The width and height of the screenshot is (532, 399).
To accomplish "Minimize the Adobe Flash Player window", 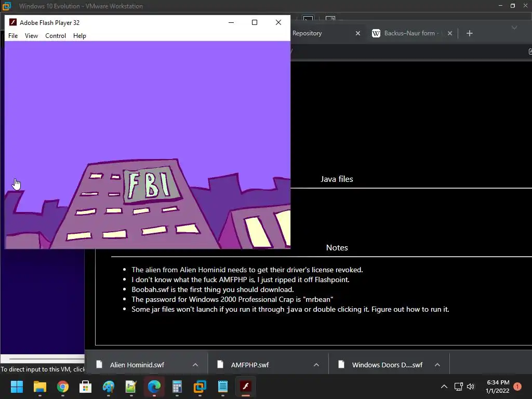I will pyautogui.click(x=231, y=22).
